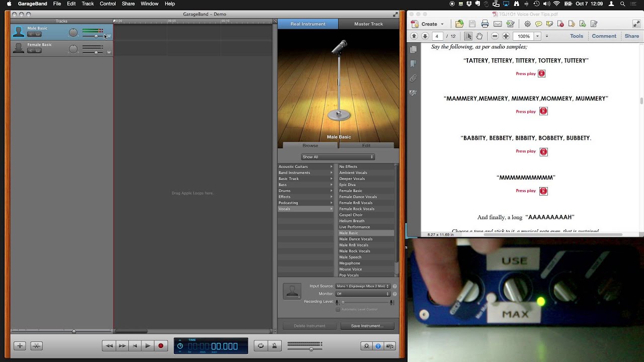Image resolution: width=644 pixels, height=362 pixels.
Task: Open the Track menu
Action: pyautogui.click(x=88, y=4)
